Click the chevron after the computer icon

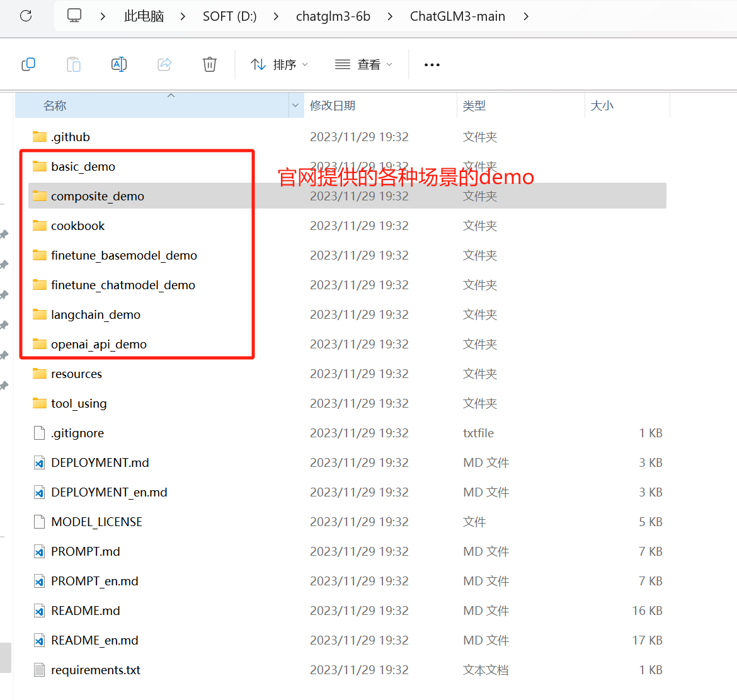103,16
